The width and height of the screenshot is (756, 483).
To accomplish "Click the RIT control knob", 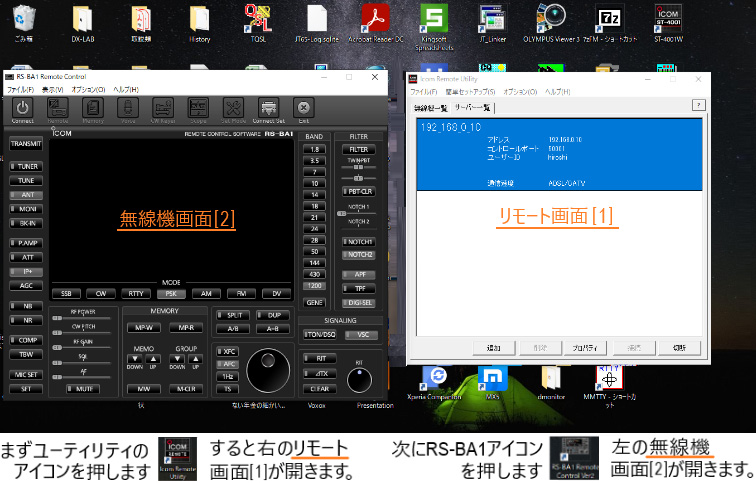I will (x=359, y=380).
